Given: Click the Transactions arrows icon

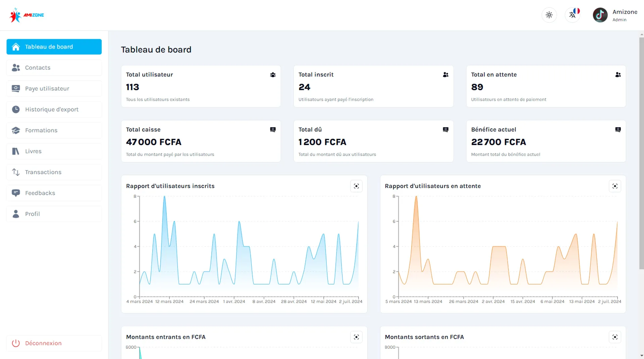Looking at the screenshot, I should coord(16,172).
